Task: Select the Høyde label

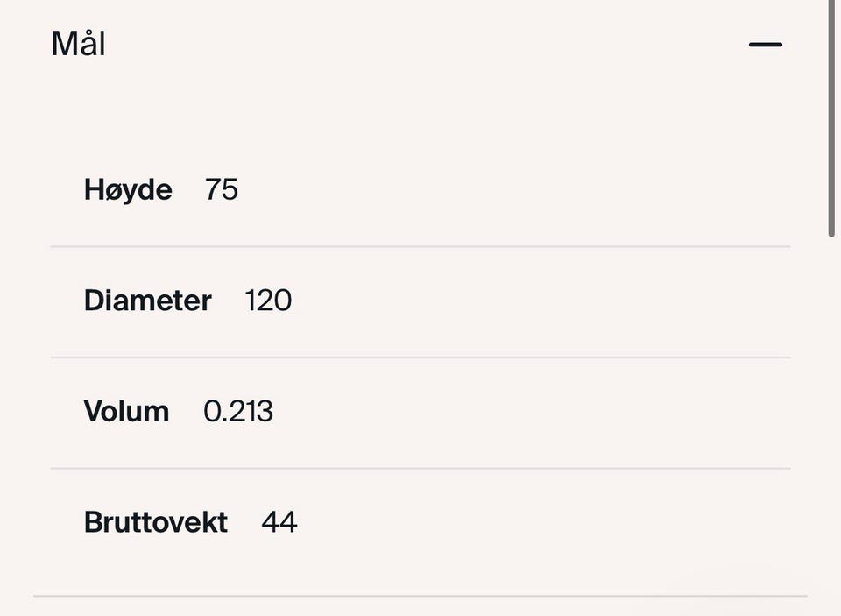Action: click(x=128, y=190)
